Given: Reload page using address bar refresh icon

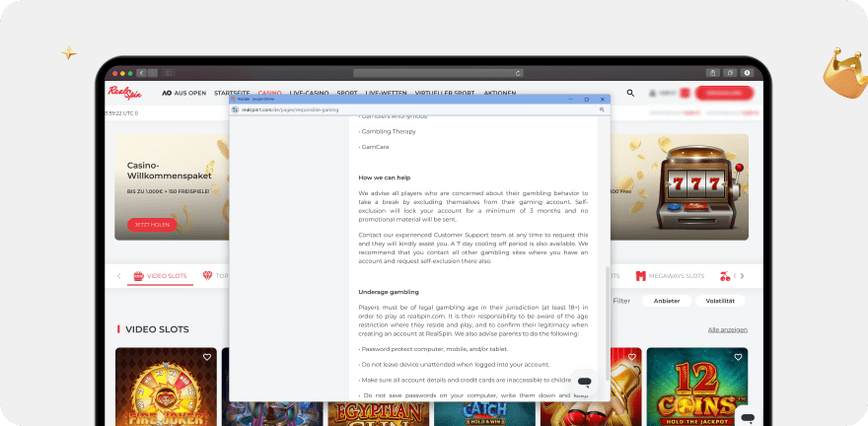Looking at the screenshot, I should 518,73.
